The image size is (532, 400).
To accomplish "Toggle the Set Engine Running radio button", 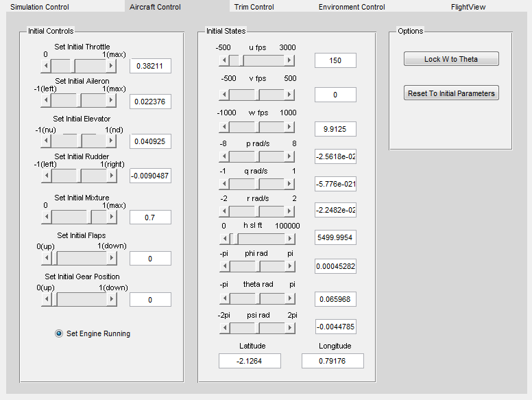I will point(60,333).
